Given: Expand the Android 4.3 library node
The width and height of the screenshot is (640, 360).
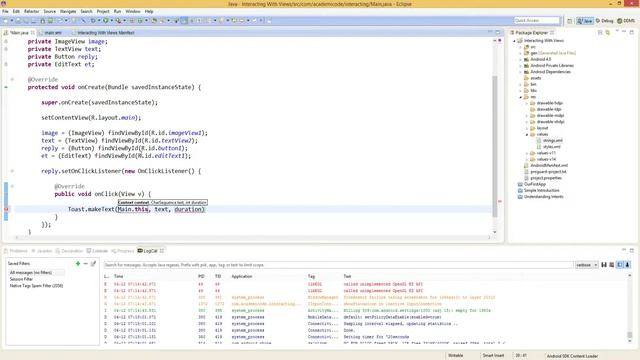Looking at the screenshot, I should 520,60.
